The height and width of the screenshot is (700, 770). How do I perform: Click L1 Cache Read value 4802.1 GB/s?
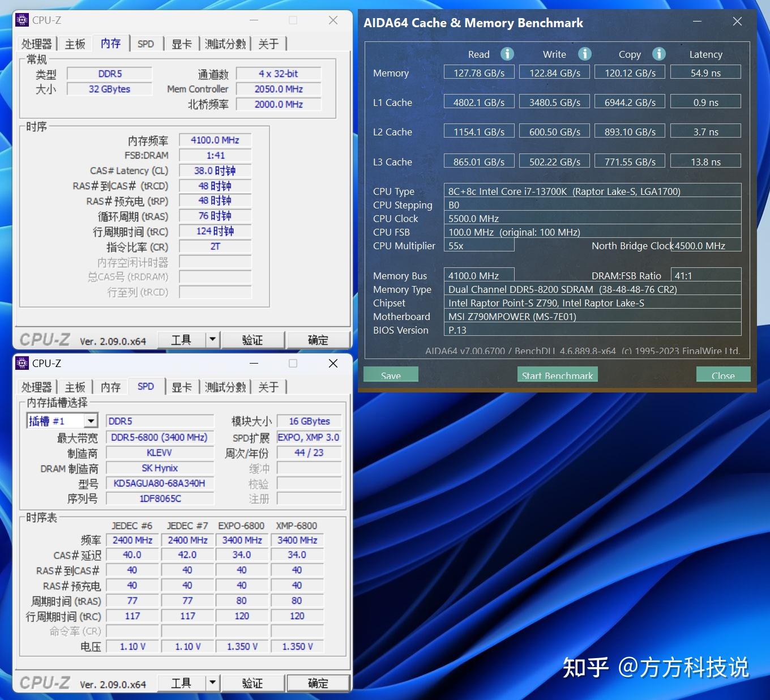tap(479, 102)
